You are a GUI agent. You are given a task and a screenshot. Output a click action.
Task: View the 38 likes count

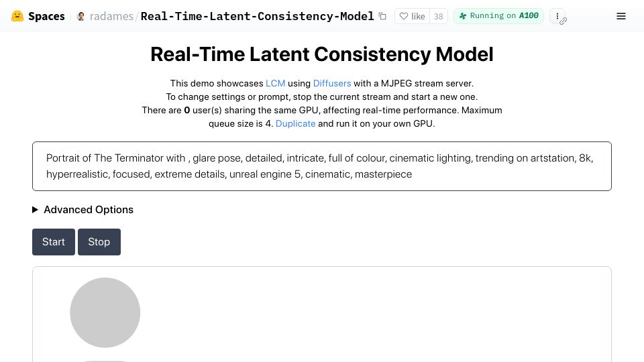(439, 16)
